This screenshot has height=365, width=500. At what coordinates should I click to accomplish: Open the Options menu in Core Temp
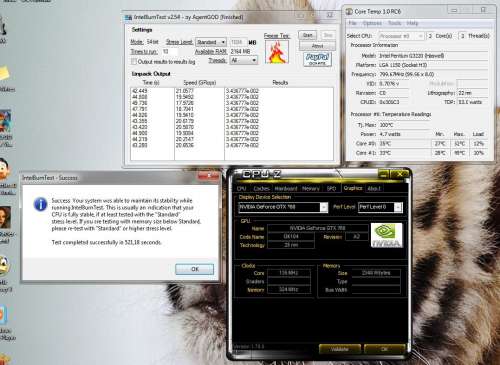pos(372,23)
